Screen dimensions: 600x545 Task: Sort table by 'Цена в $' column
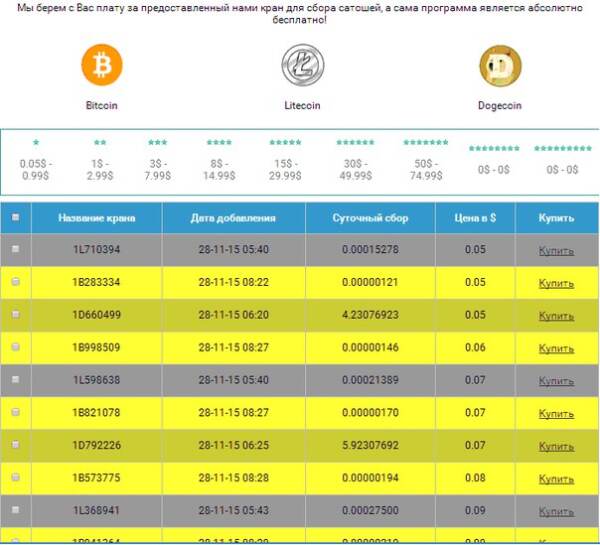tap(474, 217)
